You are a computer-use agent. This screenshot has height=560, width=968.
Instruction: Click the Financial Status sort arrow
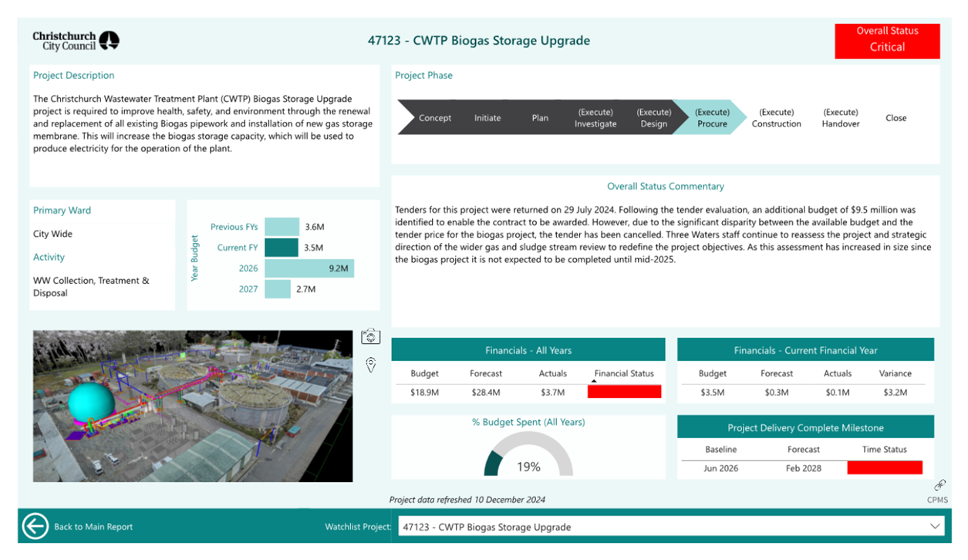594,381
